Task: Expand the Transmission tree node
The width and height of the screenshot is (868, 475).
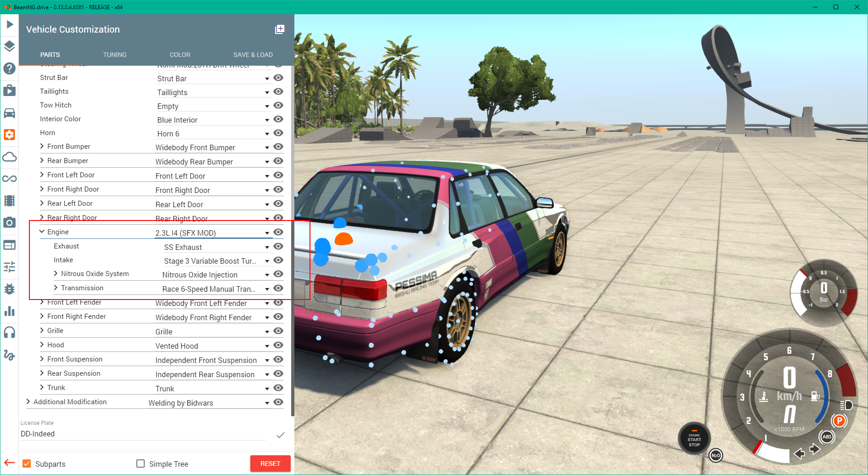Action: [x=56, y=288]
